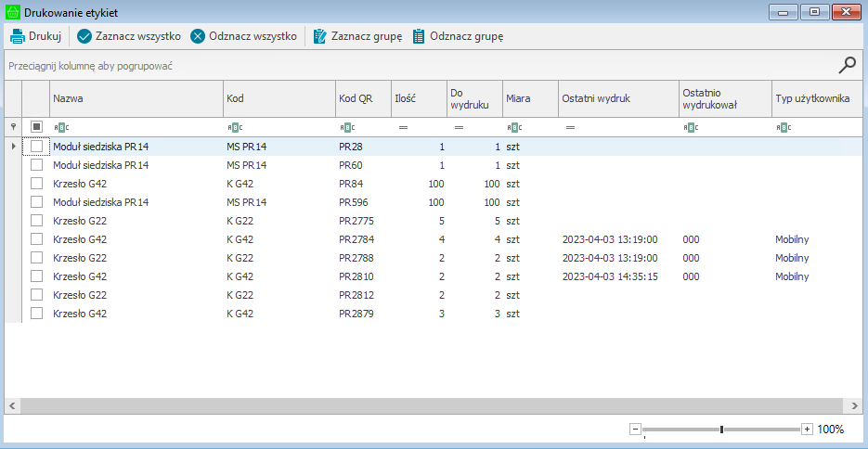This screenshot has width=868, height=449.
Task: Select row with code PR2812
Action: pyautogui.click(x=357, y=295)
